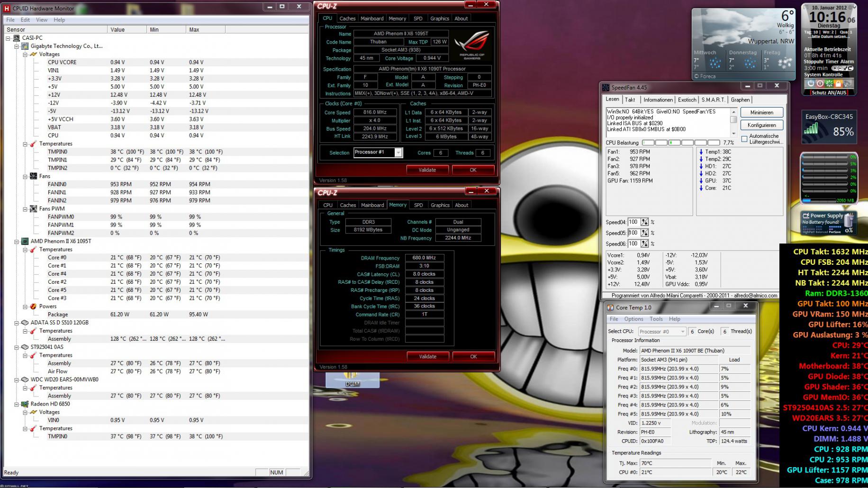868x488 pixels.
Task: Click the blue power icon under System Kontrolle
Action: click(x=811, y=83)
